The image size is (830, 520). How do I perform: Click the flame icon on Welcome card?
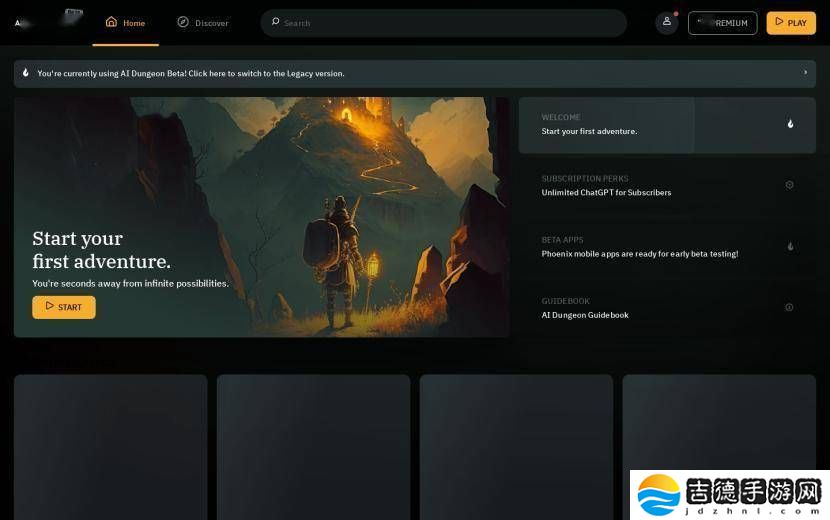click(x=790, y=124)
